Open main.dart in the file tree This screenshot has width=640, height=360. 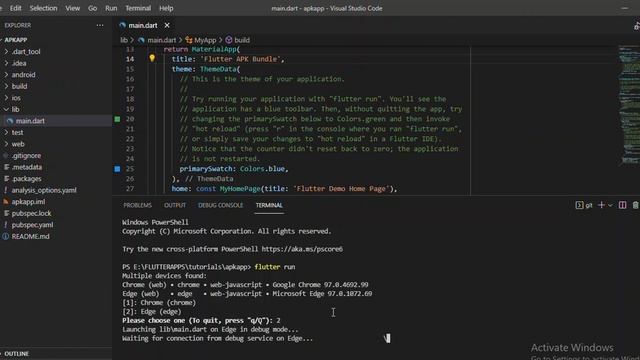[x=30, y=121]
